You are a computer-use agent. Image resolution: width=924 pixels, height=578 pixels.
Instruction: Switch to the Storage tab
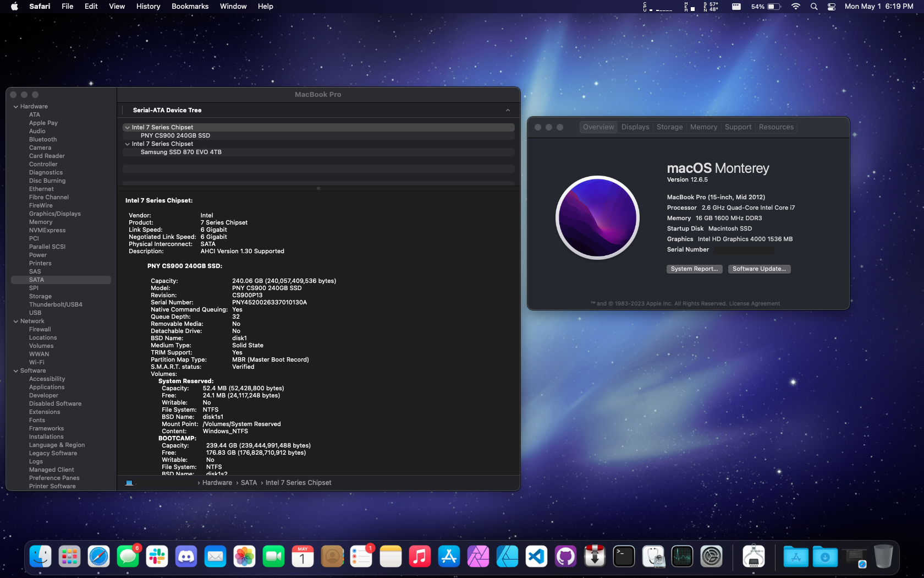click(670, 127)
